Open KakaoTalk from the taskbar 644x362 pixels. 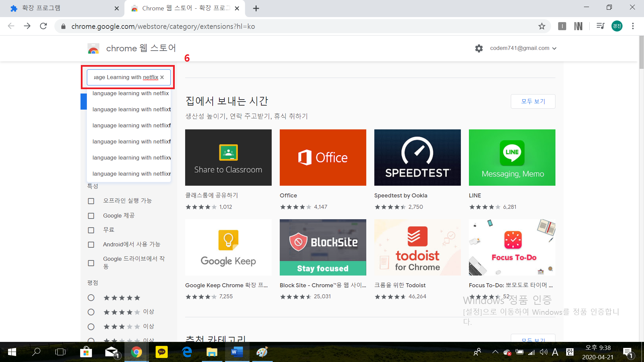point(161,352)
